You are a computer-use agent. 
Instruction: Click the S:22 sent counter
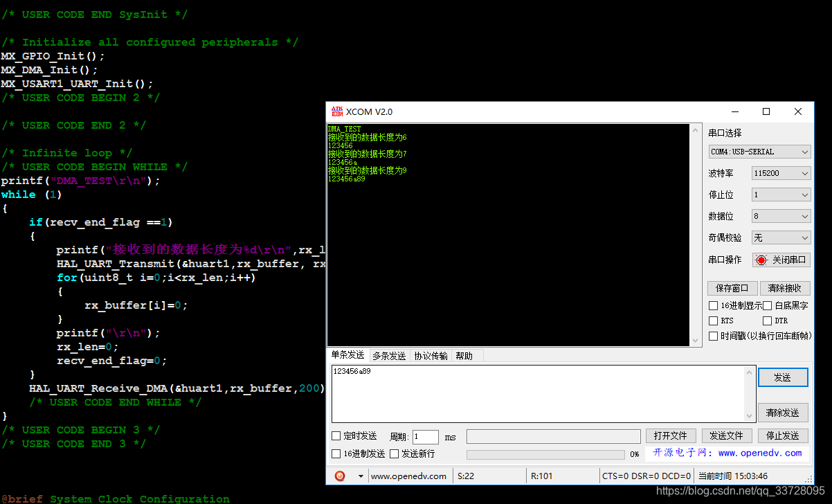pos(466,476)
